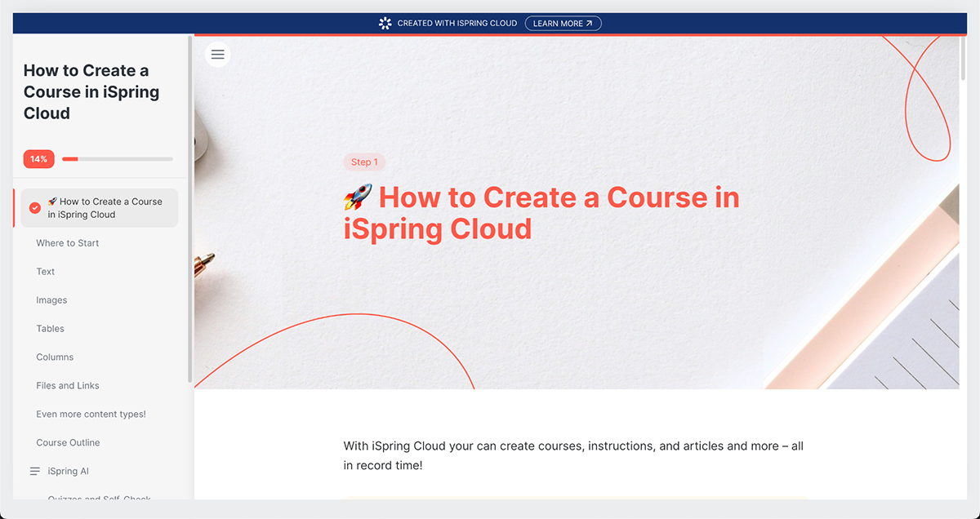The height and width of the screenshot is (519, 980).
Task: Open the Where to Start chapter
Action: pos(68,243)
